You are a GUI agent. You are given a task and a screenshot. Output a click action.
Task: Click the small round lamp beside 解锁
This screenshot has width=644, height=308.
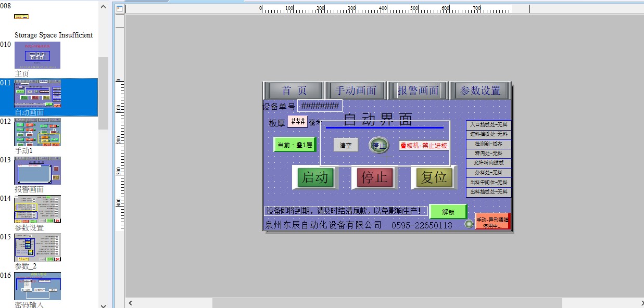point(469,224)
